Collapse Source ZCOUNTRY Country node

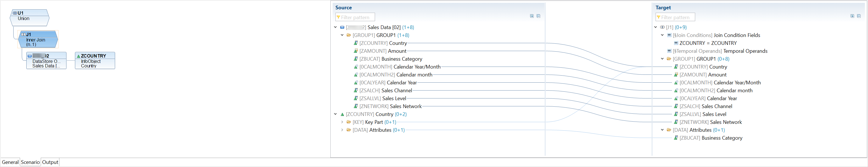pos(335,114)
